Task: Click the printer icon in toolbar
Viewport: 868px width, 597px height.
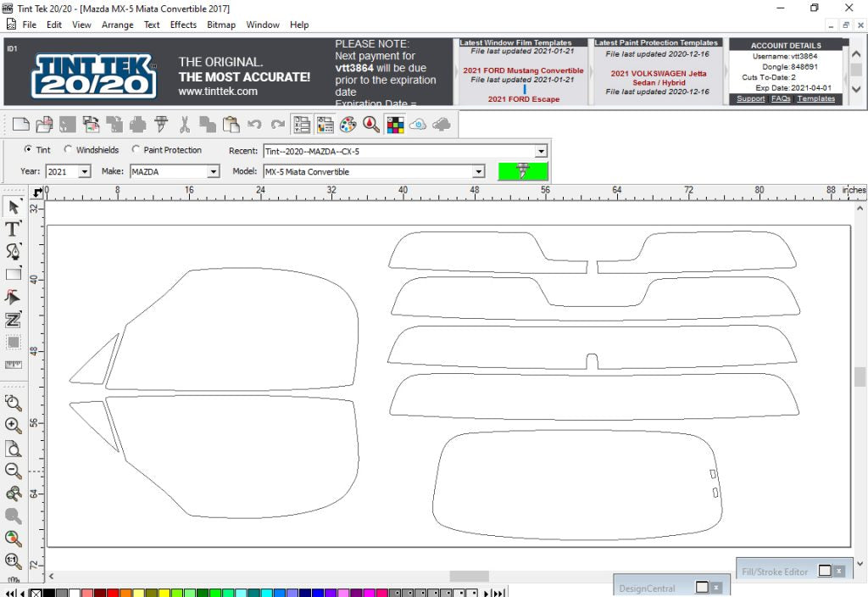Action: (x=137, y=125)
